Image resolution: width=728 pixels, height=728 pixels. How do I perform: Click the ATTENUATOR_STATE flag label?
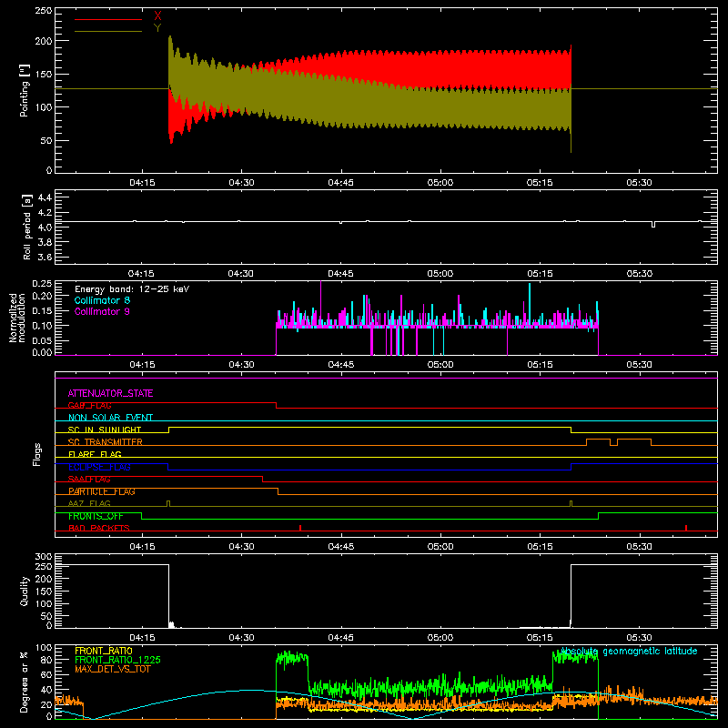pos(110,393)
